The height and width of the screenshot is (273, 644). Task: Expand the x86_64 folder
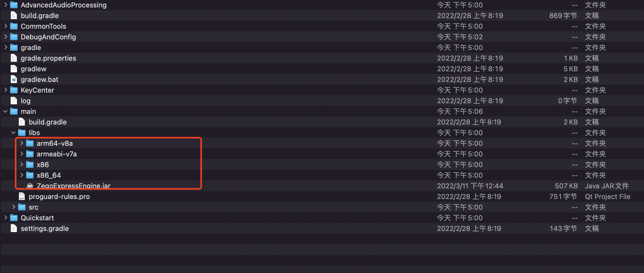pos(22,175)
